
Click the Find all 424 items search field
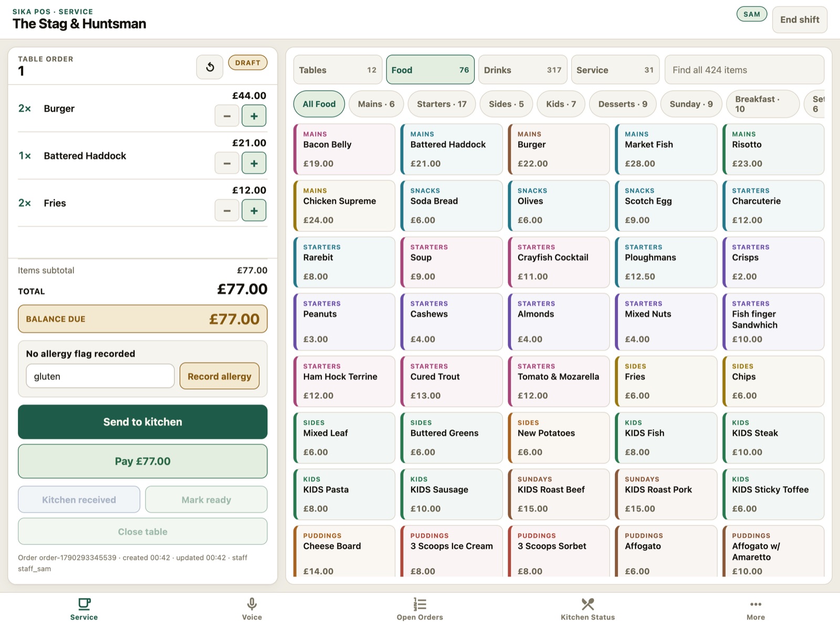pyautogui.click(x=744, y=70)
